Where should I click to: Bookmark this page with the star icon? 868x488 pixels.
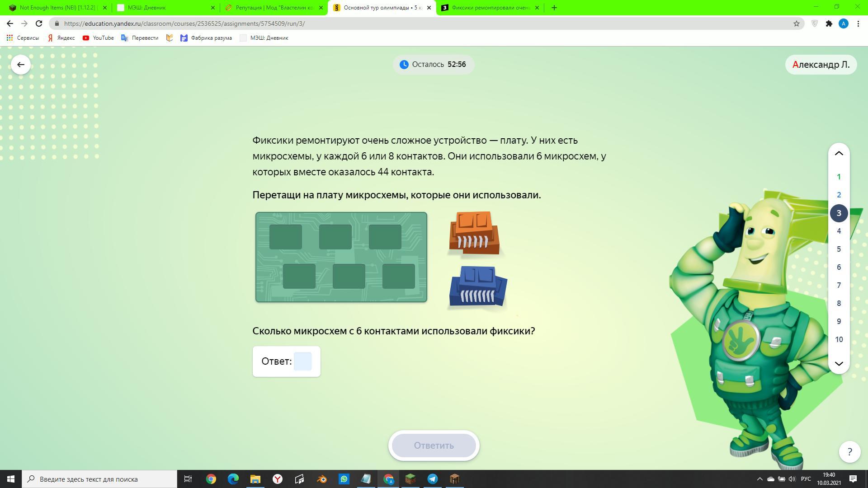(797, 23)
